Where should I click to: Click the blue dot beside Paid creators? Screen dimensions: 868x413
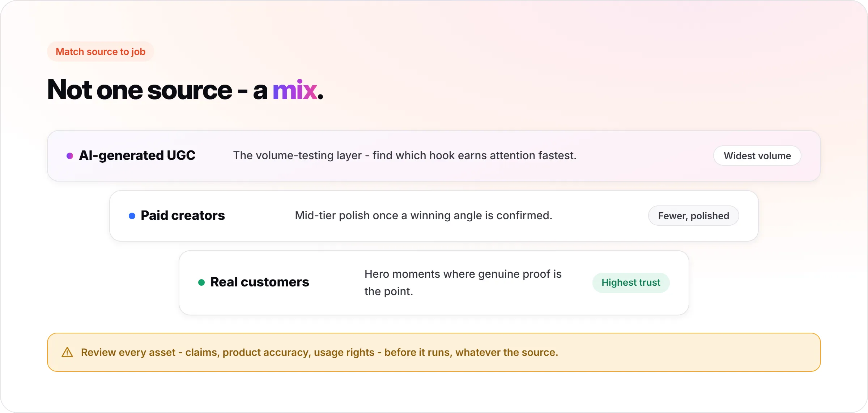point(132,216)
